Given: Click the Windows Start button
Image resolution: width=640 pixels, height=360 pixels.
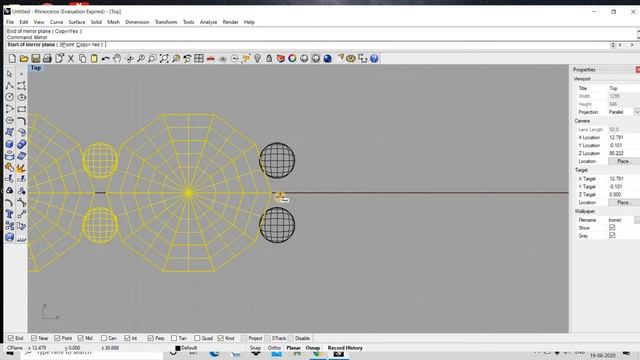Looking at the screenshot, I should coord(10,353).
